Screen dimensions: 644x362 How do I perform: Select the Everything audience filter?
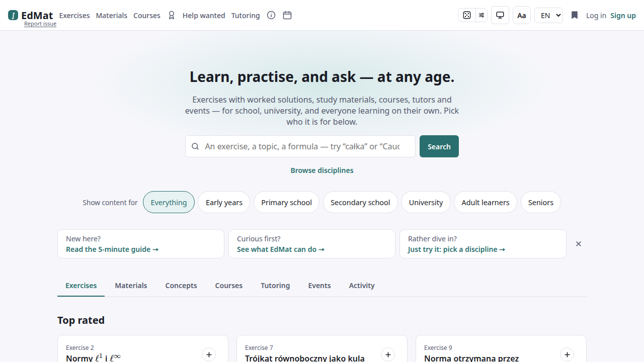coord(169,202)
